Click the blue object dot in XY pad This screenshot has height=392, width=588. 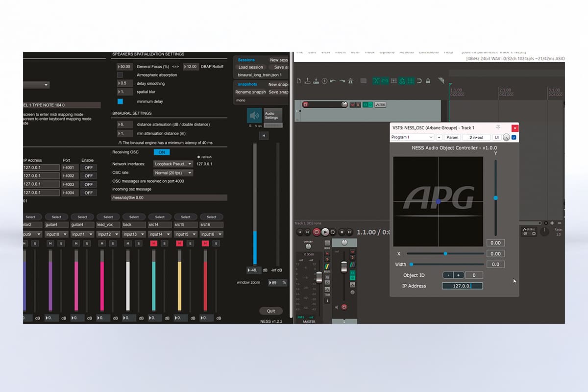438,201
